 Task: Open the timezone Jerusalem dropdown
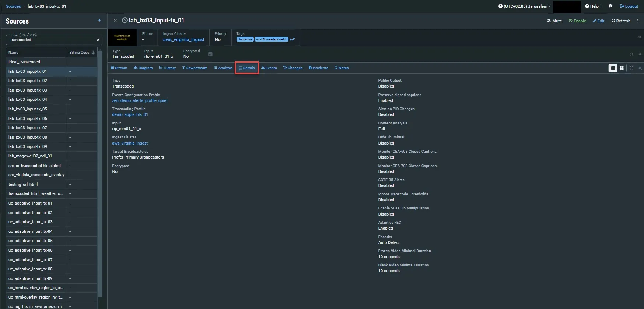coord(525,6)
